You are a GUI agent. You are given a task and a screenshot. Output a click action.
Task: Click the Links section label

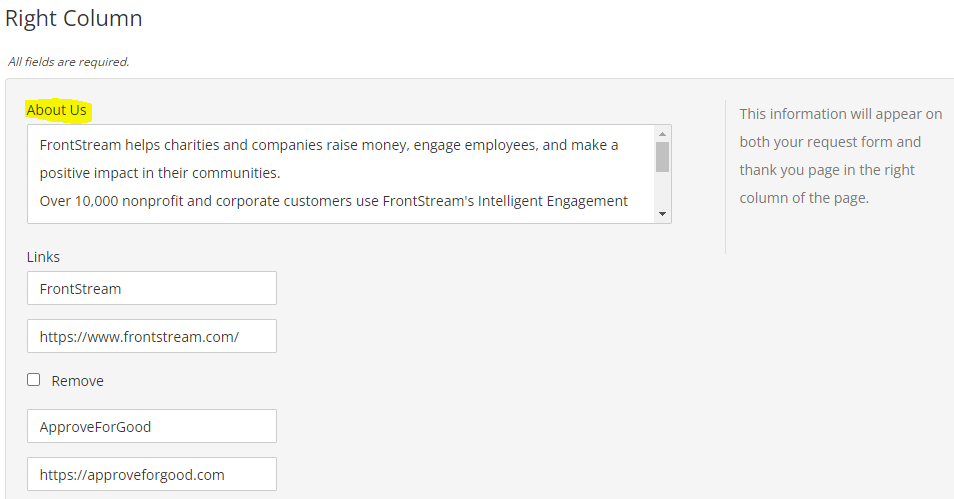(43, 257)
